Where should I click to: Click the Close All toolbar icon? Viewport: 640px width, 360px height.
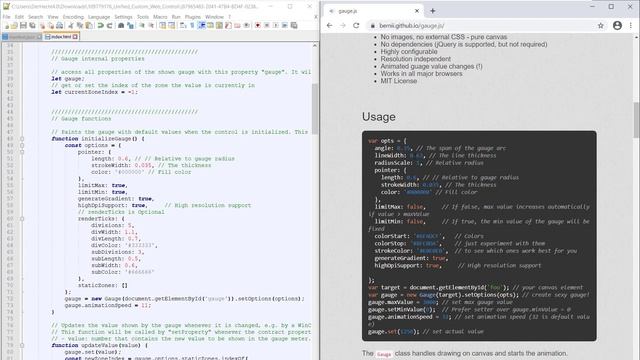click(x=51, y=25)
